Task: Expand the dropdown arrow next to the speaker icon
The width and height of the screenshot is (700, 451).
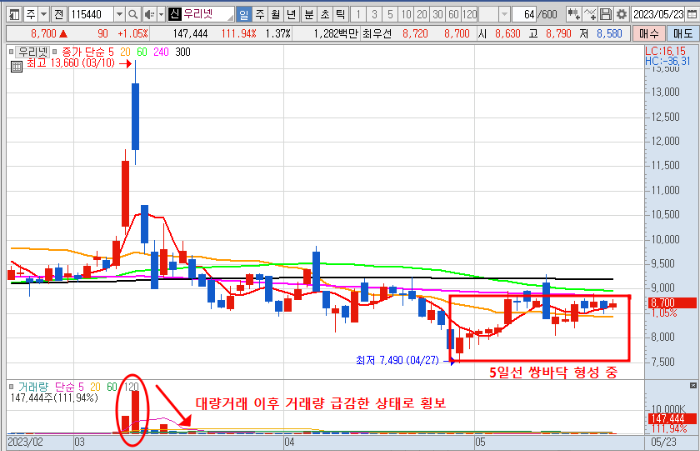Action: coord(161,15)
